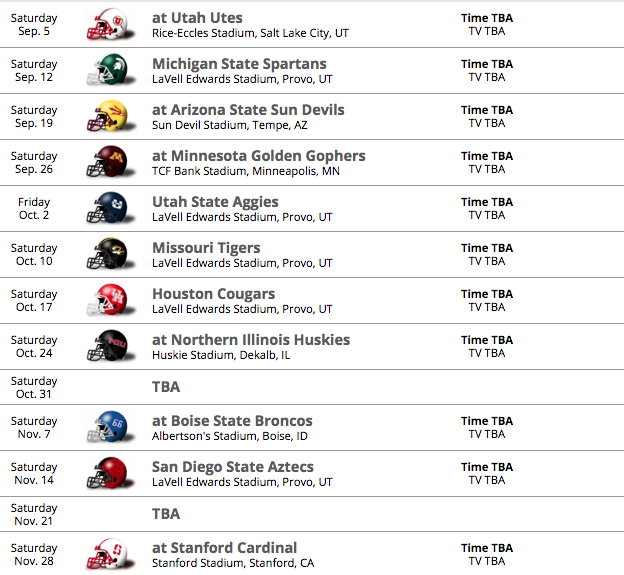Image resolution: width=624 pixels, height=575 pixels.
Task: Click the Minnesota Golden Gophers helmet
Action: click(106, 163)
